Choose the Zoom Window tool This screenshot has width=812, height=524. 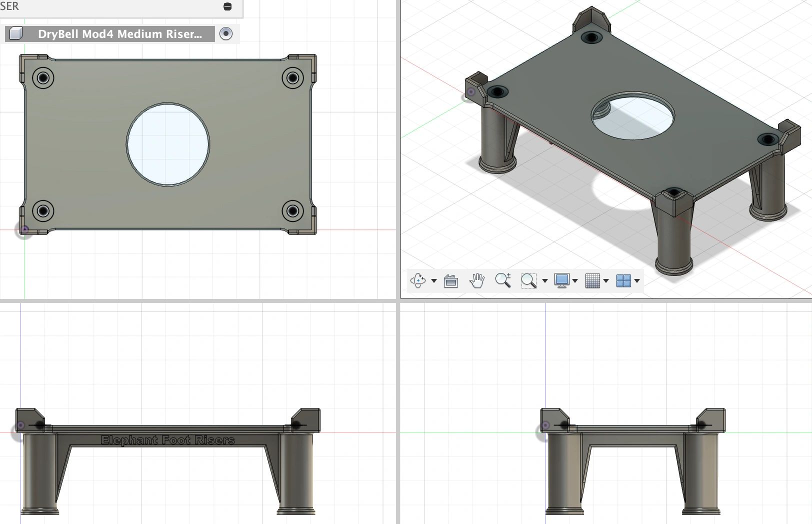click(x=528, y=280)
